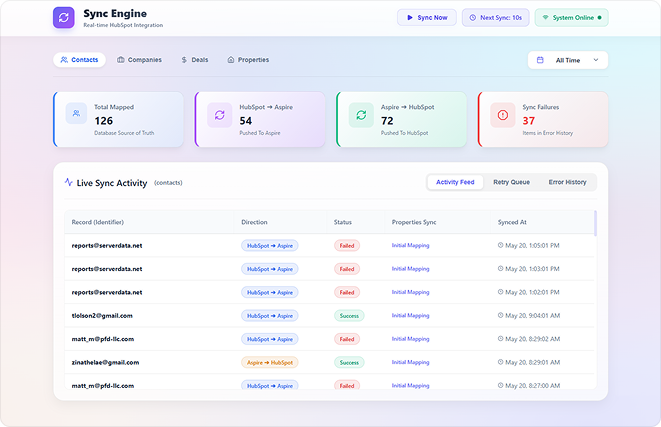This screenshot has width=661, height=427.
Task: Click the calendar icon in All Time dropdown
Action: tap(540, 60)
